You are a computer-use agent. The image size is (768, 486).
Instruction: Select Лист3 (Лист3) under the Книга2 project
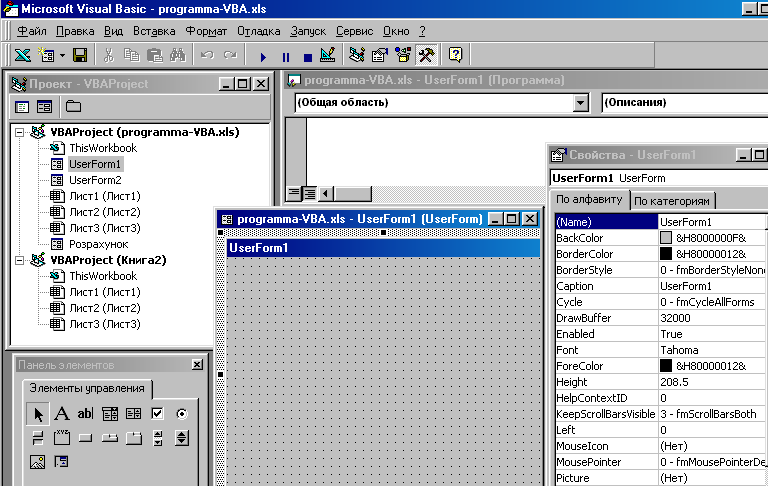coord(105,324)
